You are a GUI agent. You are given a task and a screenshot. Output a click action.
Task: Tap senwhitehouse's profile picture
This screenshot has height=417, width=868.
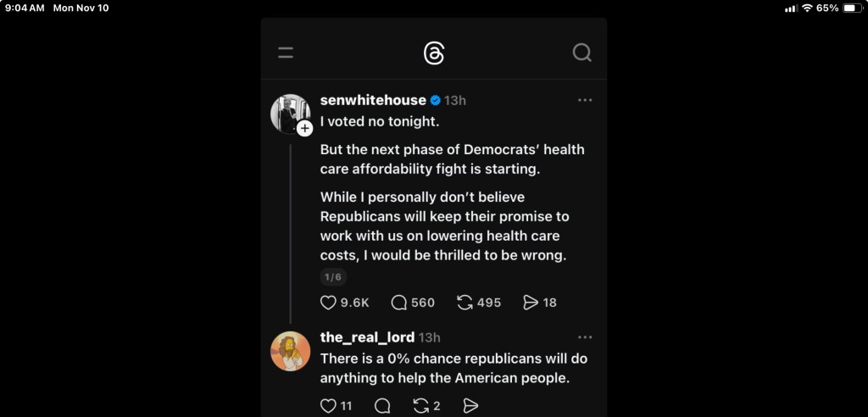289,113
